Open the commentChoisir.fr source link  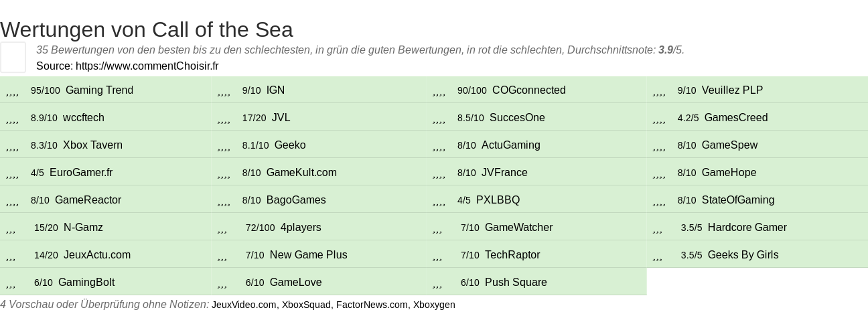point(147,66)
